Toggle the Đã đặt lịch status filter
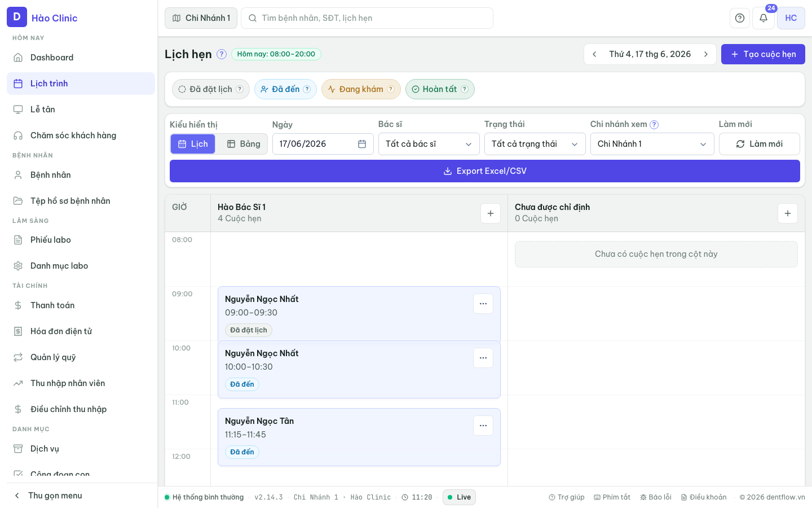 [211, 89]
